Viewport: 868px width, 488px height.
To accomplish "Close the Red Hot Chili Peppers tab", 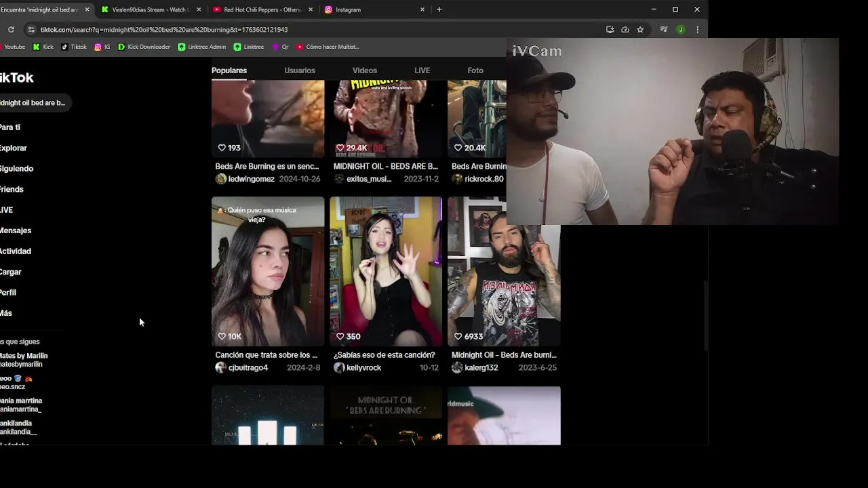I will (x=311, y=9).
